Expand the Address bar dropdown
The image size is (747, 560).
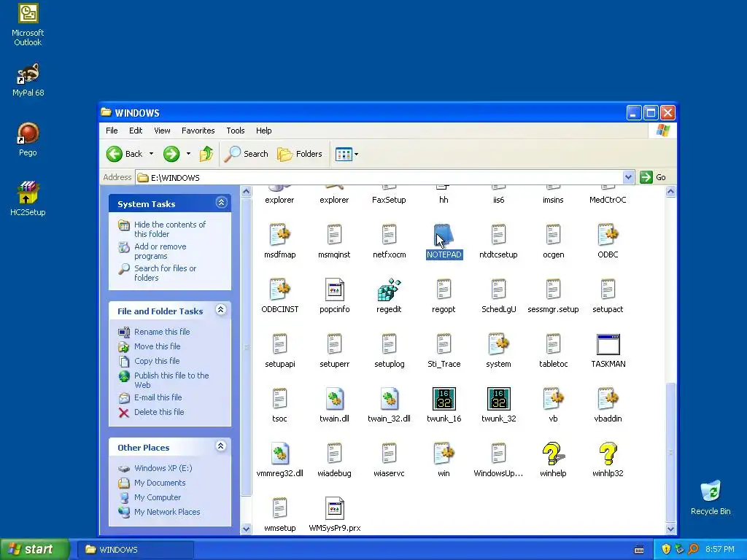(x=628, y=177)
